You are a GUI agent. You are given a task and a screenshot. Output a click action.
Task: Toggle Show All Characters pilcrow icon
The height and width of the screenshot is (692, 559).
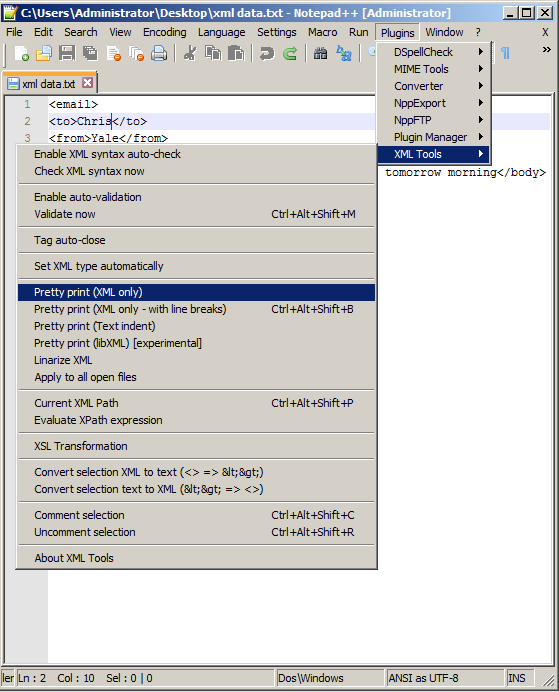tap(506, 53)
